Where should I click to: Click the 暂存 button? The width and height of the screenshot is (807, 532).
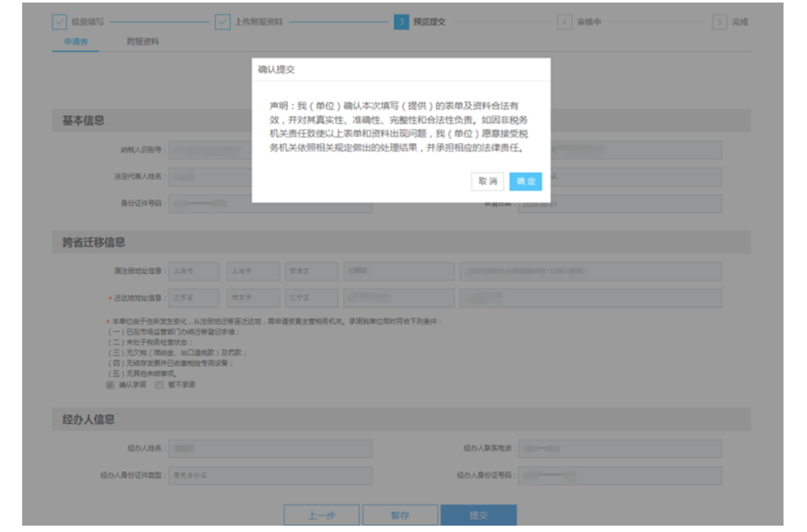click(400, 516)
